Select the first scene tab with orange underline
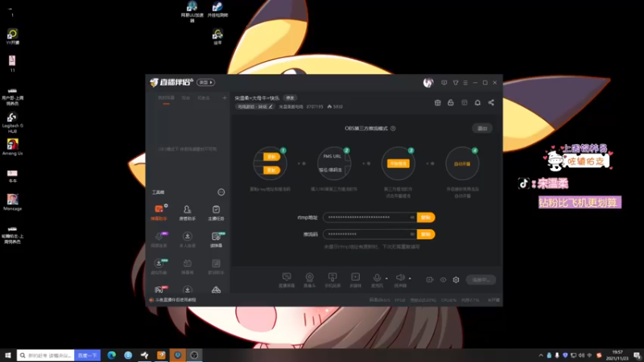 pyautogui.click(x=167, y=98)
